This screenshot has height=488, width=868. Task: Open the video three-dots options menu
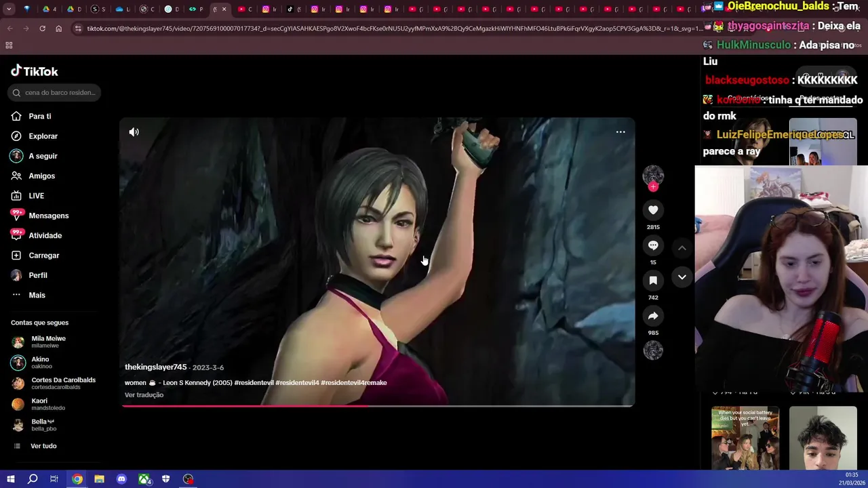620,132
